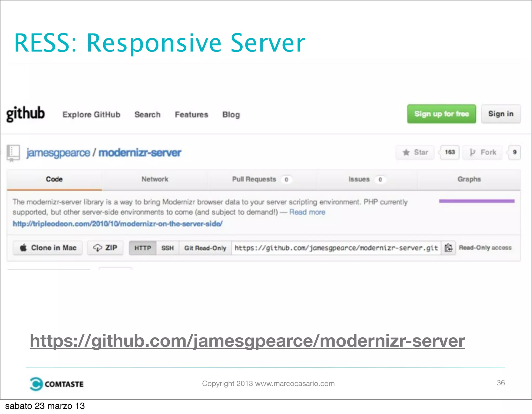Click the Sign in button

coord(501,114)
